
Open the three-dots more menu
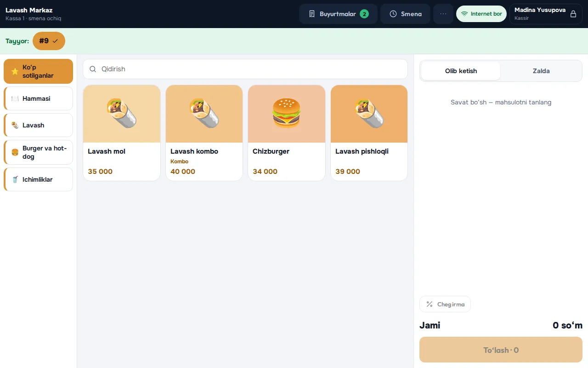coord(443,14)
